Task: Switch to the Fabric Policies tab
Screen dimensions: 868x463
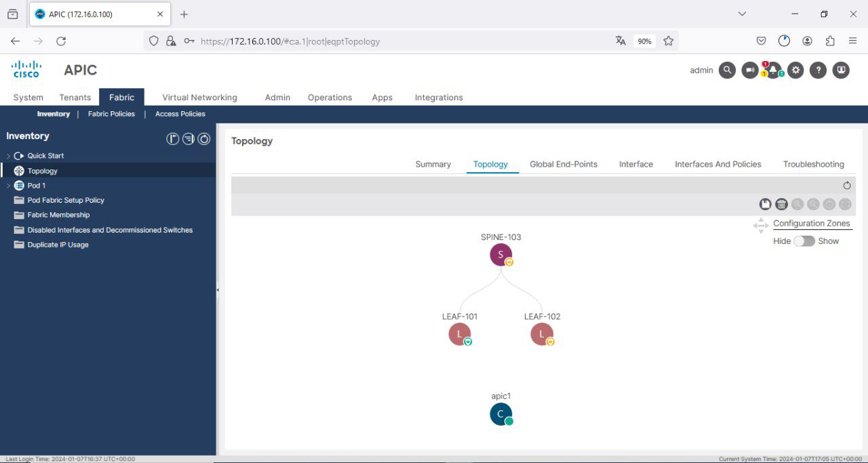Action: click(111, 114)
